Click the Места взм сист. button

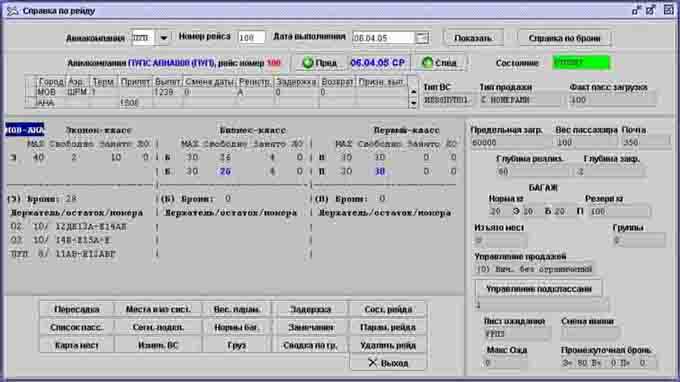click(158, 309)
